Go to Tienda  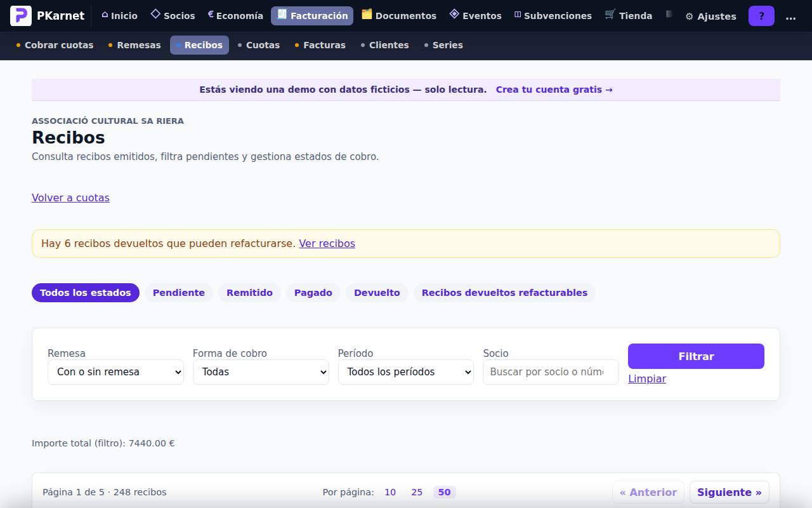(629, 16)
